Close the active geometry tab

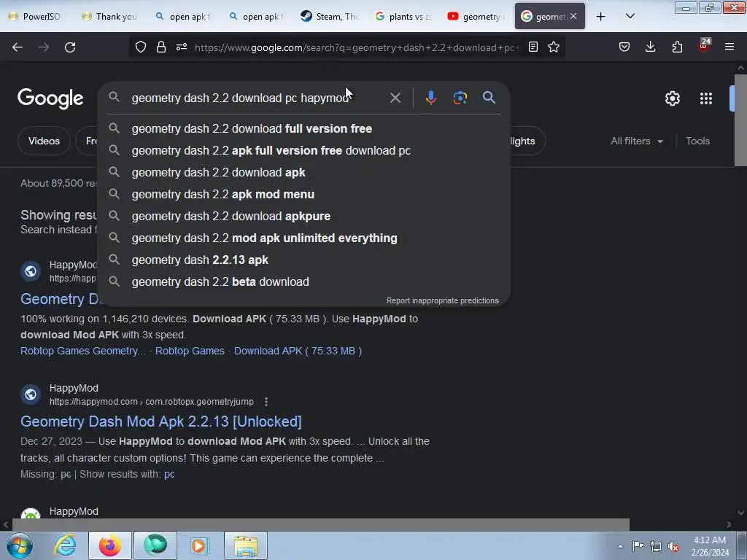tap(573, 16)
